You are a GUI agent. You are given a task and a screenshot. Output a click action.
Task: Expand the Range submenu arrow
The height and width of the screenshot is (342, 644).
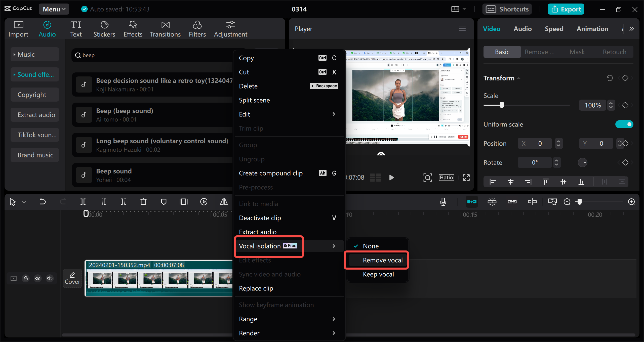(x=335, y=319)
